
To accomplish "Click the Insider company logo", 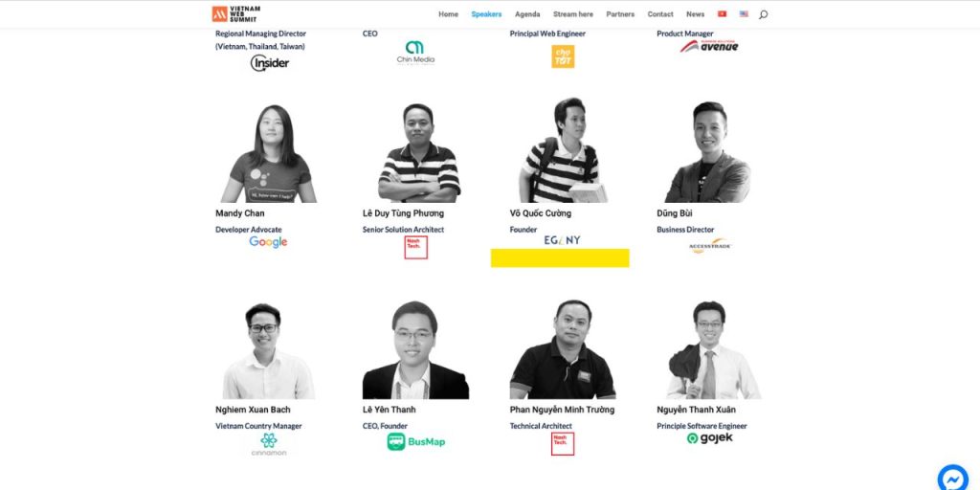I will pos(269,62).
